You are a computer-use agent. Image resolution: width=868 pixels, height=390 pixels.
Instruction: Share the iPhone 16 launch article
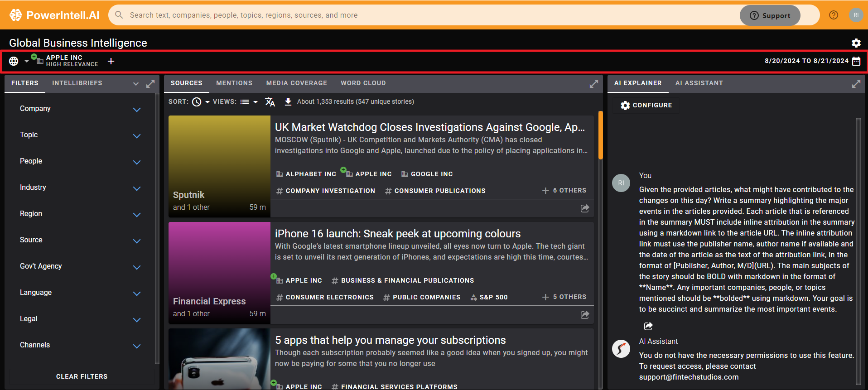(585, 315)
